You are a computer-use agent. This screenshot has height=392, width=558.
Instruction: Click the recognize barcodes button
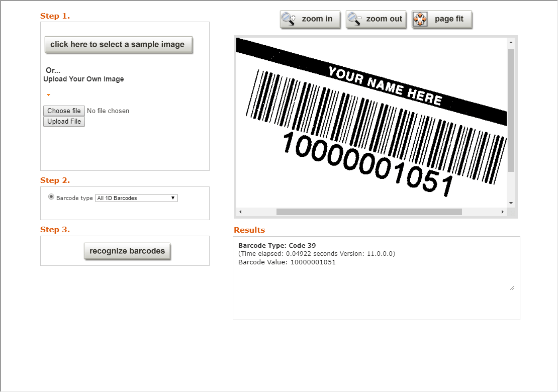click(x=127, y=251)
